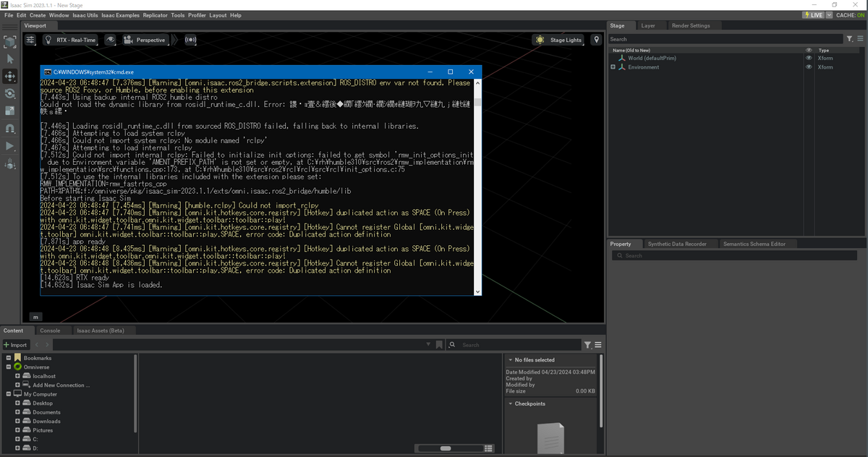Open the Content browser filter icon
The image size is (868, 457).
[587, 345]
